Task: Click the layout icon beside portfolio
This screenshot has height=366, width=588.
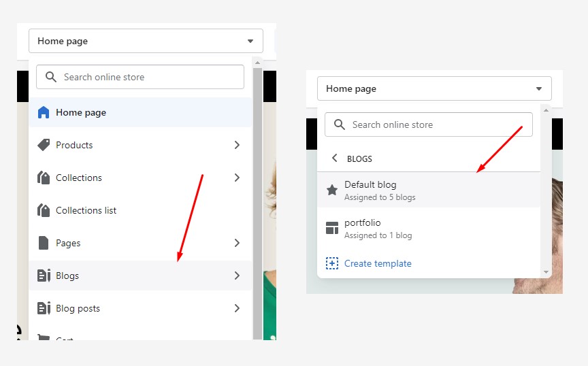Action: click(332, 229)
